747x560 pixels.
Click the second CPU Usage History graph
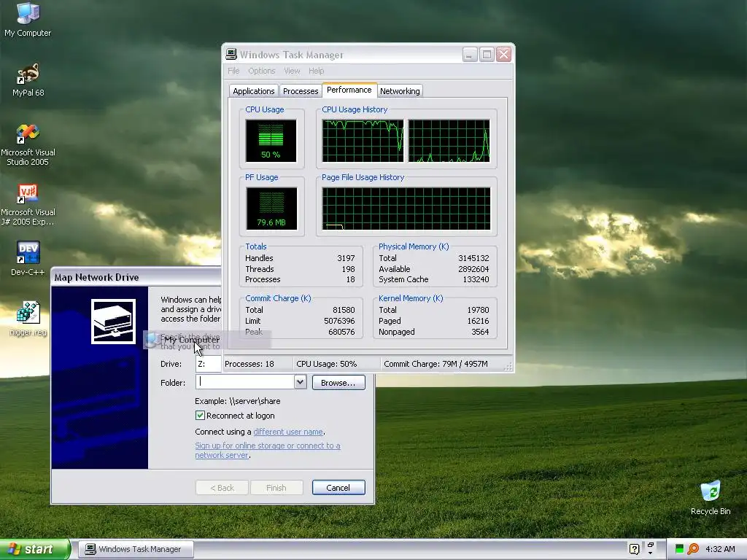tap(449, 141)
